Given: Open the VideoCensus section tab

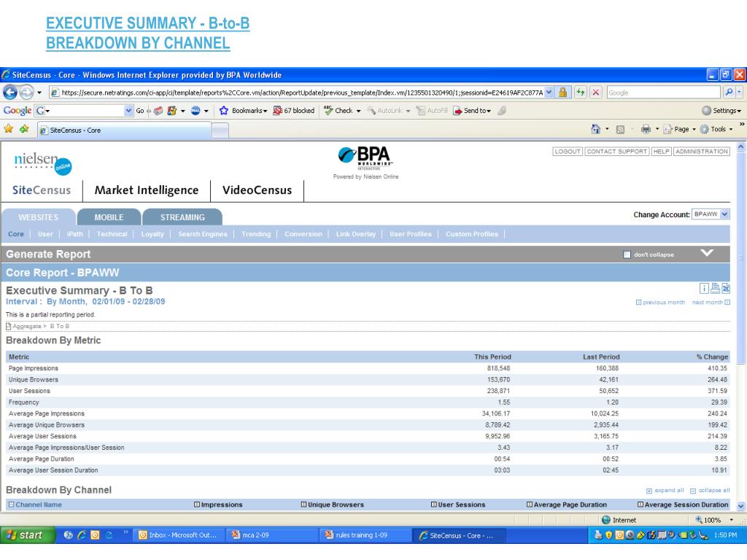Looking at the screenshot, I should 258,190.
